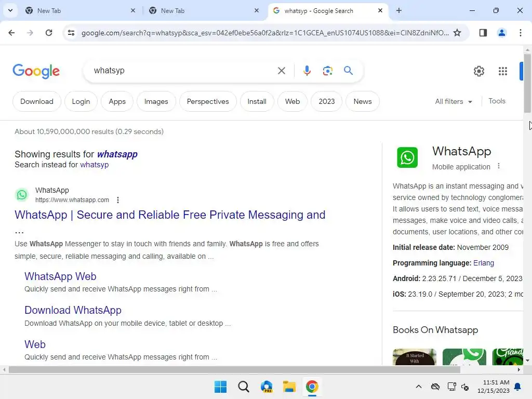Image resolution: width=532 pixels, height=399 pixels.
Task: Start voice search with microphone
Action: click(x=307, y=71)
